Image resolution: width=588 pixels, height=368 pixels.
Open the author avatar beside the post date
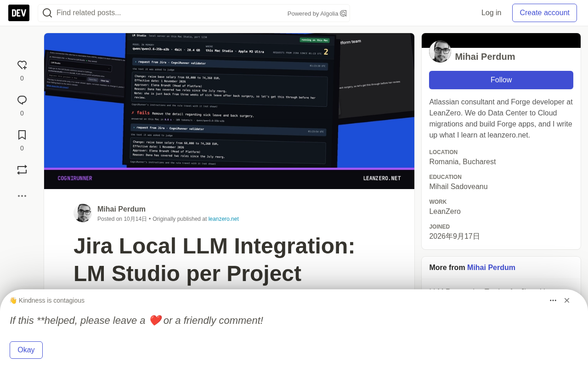(83, 213)
